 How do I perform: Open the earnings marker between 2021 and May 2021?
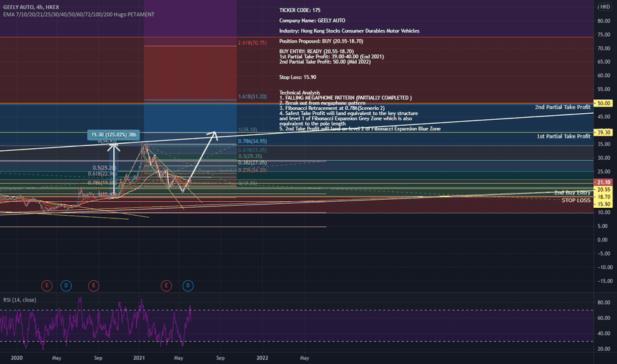(x=166, y=286)
